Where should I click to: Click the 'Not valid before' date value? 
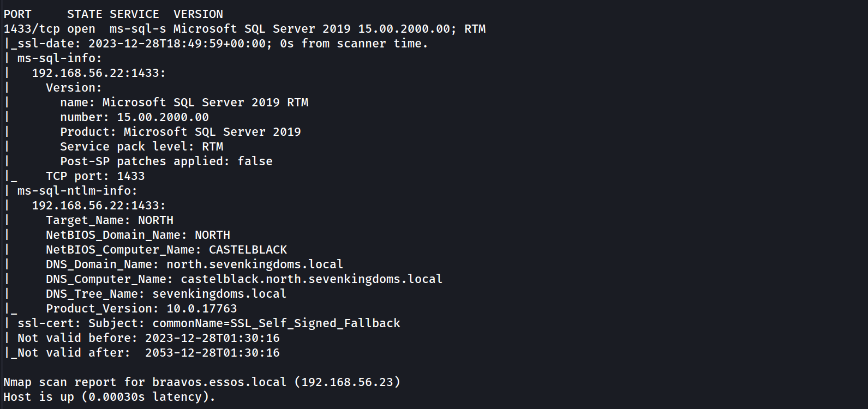coord(212,338)
